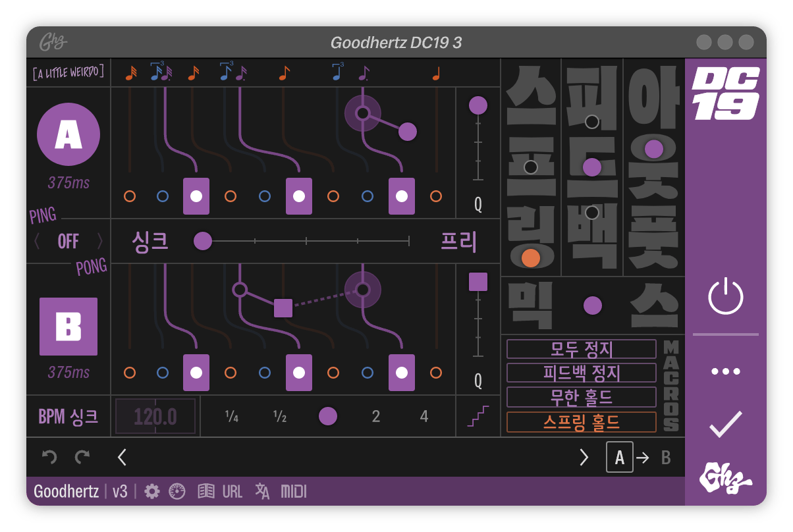Viewport: 793px width, 532px height.
Task: Click the next preset right chevron
Action: (x=585, y=456)
